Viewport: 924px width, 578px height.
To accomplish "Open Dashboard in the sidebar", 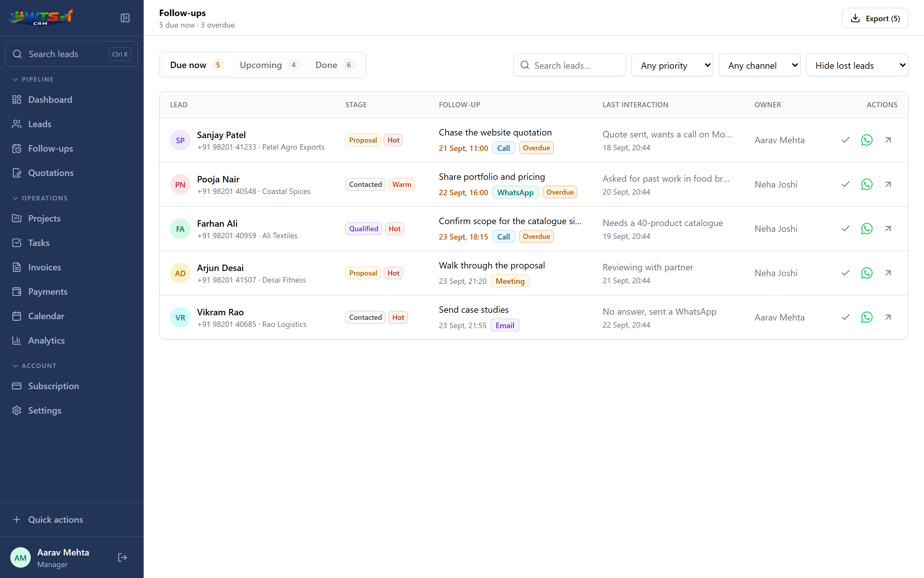I will [x=72, y=100].
